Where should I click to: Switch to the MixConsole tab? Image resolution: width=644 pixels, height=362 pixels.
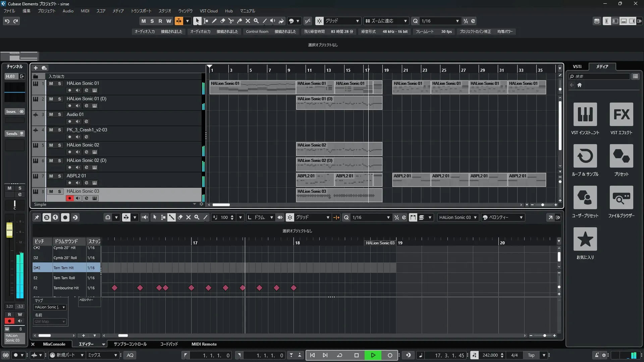point(54,344)
